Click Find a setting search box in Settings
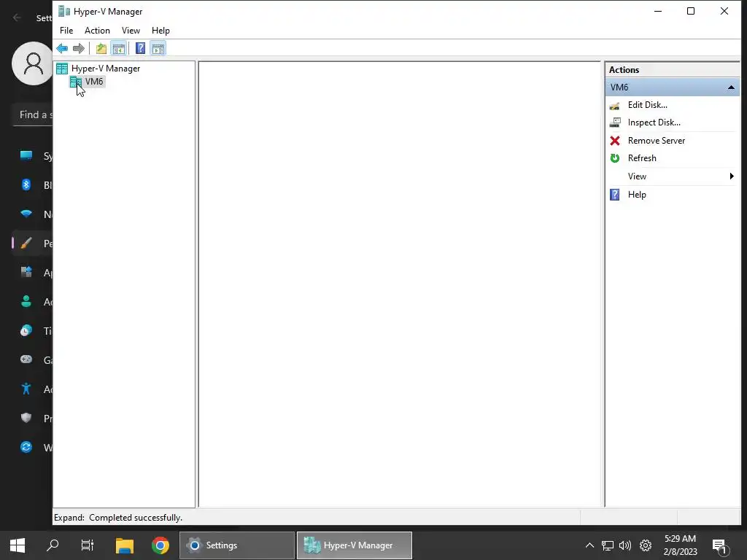This screenshot has height=560, width=747. pyautogui.click(x=32, y=114)
